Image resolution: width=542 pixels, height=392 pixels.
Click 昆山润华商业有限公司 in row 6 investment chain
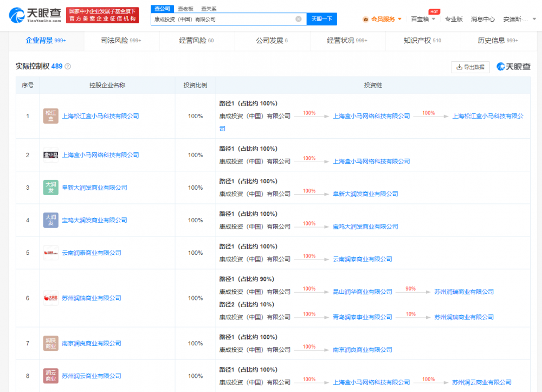[362, 292]
